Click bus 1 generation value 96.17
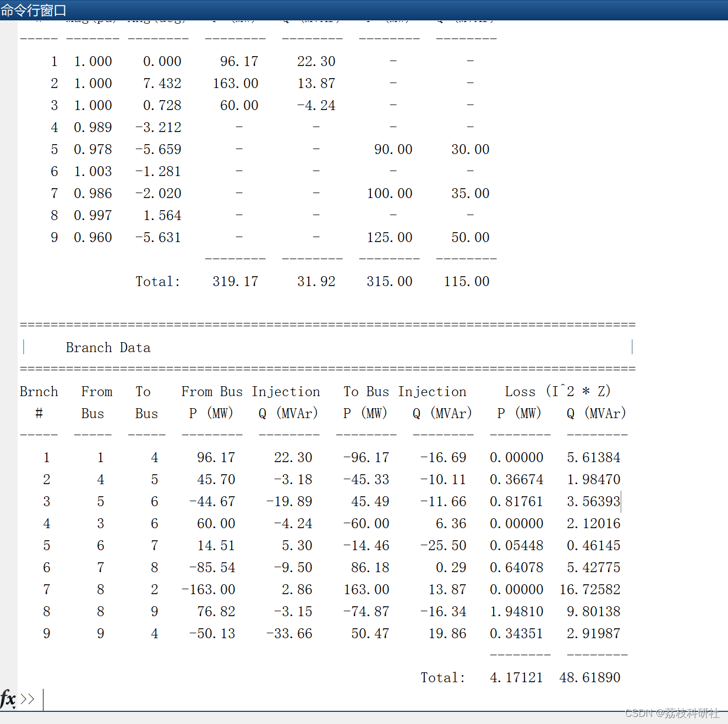The width and height of the screenshot is (728, 724). [239, 62]
